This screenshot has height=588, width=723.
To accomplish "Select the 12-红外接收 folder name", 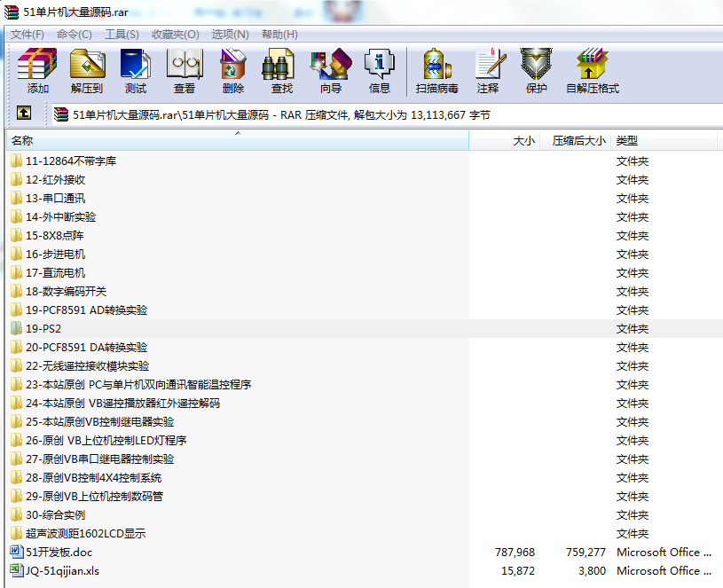I will [x=55, y=179].
